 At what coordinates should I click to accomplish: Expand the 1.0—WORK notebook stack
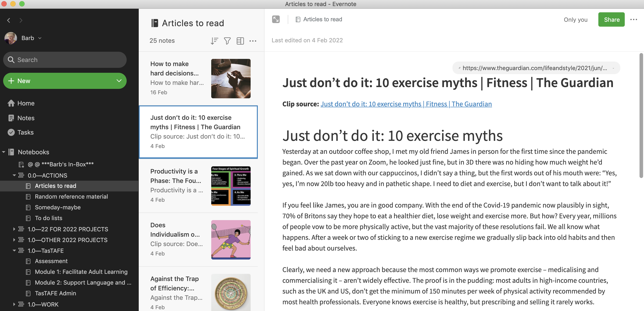14,304
